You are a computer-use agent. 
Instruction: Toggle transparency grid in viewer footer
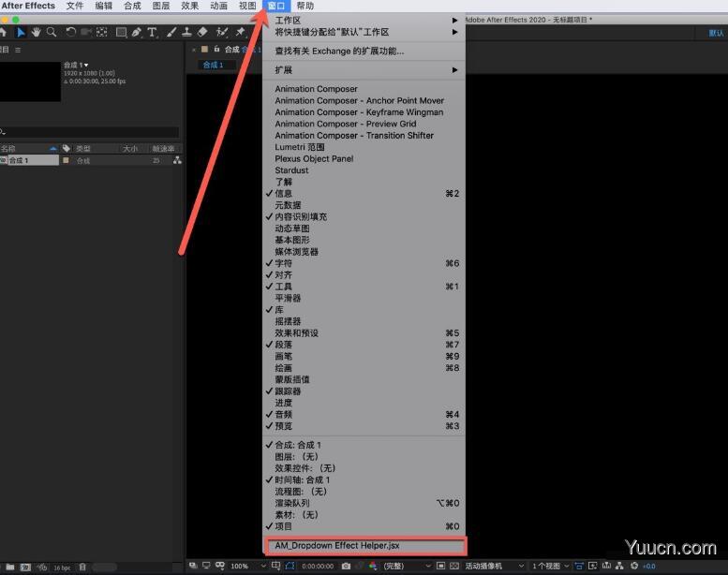454,566
